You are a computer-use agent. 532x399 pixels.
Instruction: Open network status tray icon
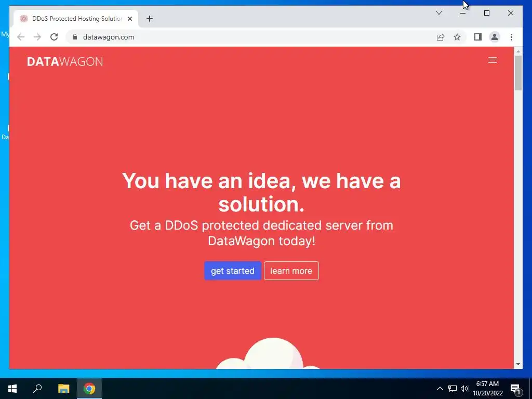pyautogui.click(x=453, y=389)
